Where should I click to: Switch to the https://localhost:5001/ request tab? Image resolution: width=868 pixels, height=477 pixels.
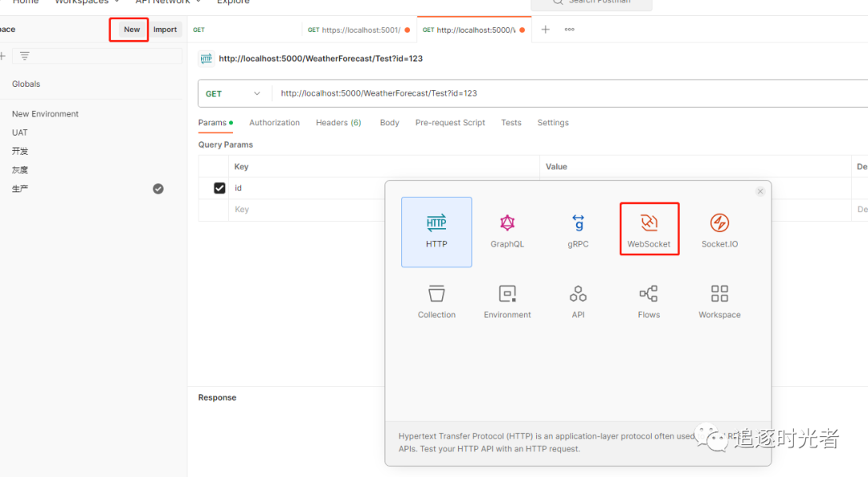358,30
